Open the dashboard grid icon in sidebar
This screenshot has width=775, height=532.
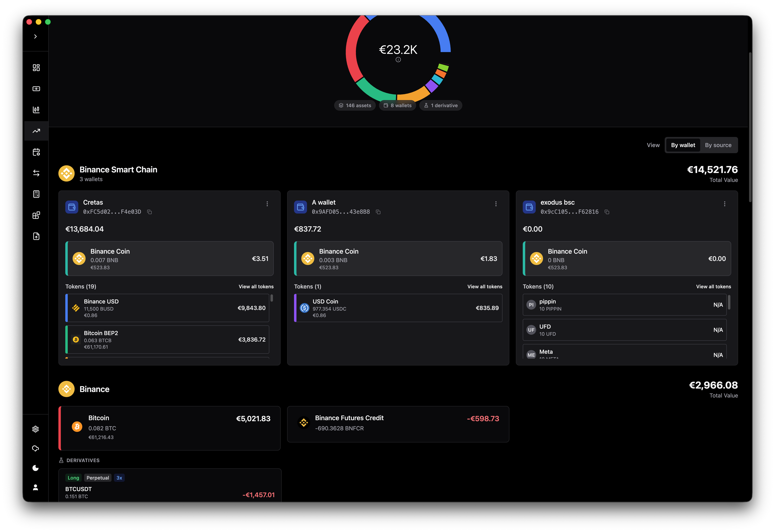tap(36, 68)
